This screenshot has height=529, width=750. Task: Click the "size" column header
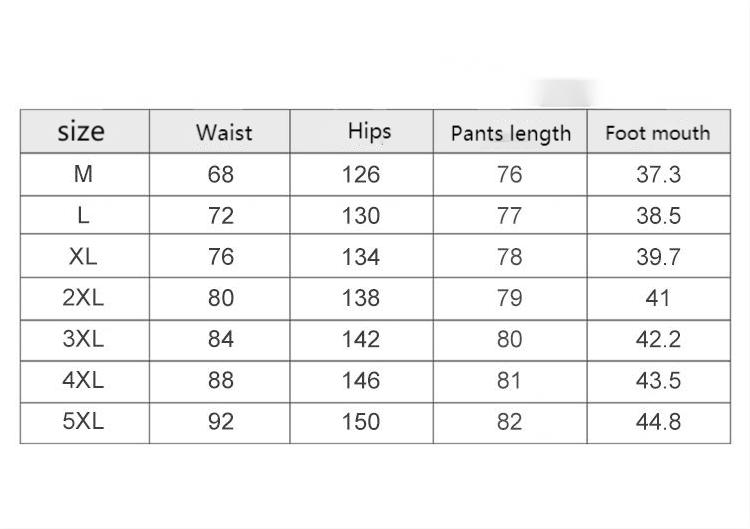pyautogui.click(x=82, y=131)
